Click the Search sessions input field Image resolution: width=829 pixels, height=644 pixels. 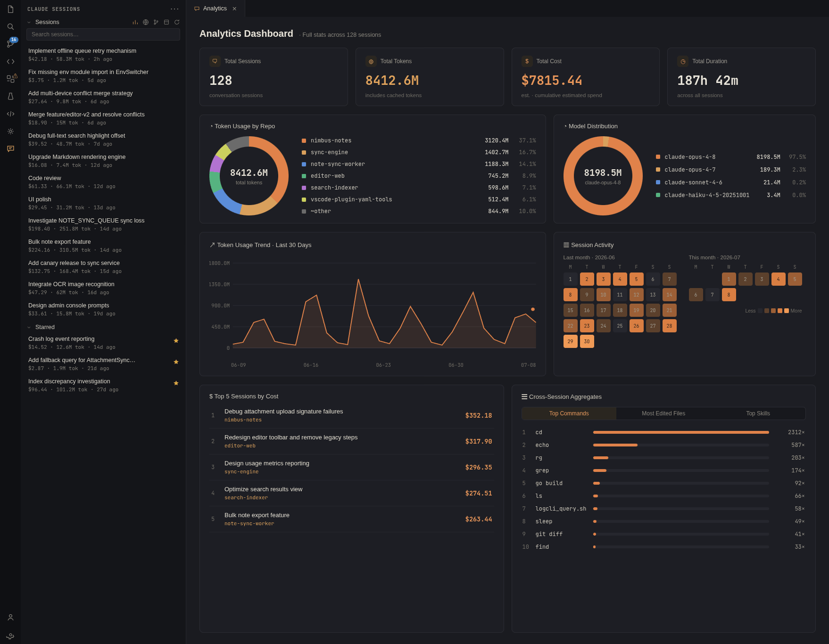coord(103,34)
